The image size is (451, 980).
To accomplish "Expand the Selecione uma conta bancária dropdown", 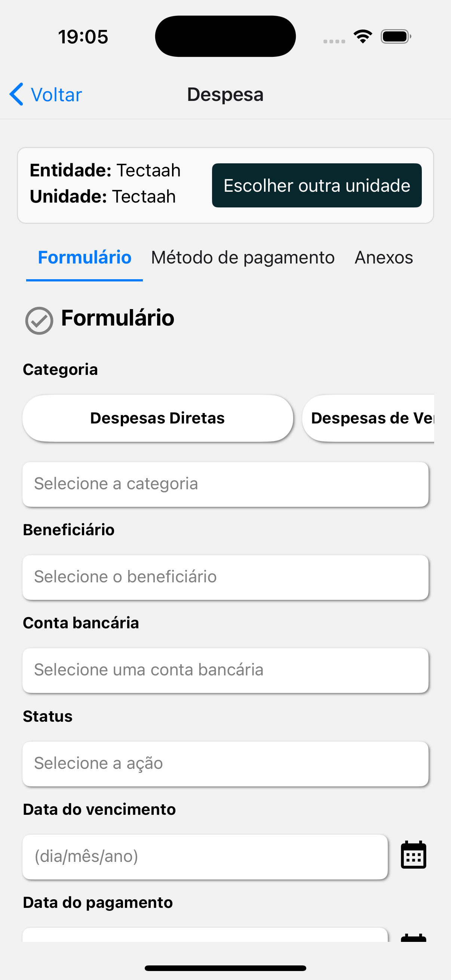I will [x=225, y=670].
